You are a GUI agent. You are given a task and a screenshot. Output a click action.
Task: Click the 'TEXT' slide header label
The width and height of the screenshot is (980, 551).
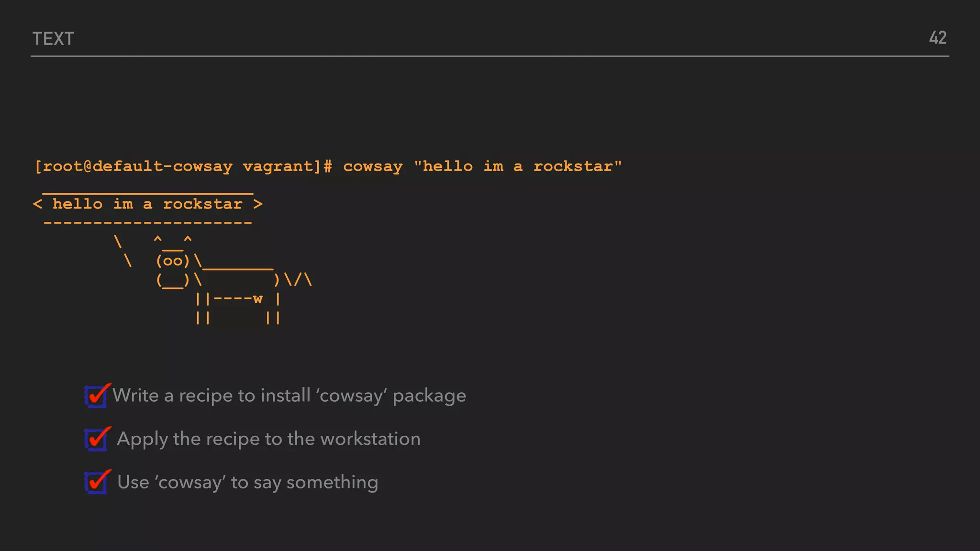53,39
